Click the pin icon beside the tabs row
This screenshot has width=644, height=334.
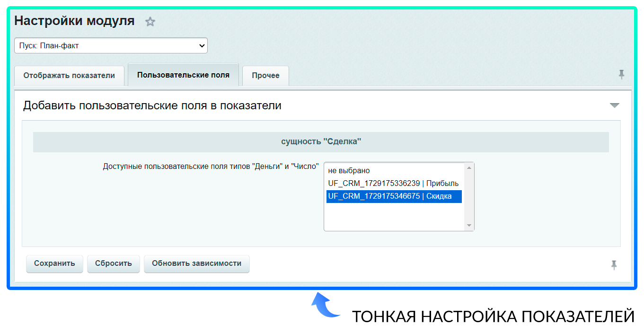tap(621, 74)
